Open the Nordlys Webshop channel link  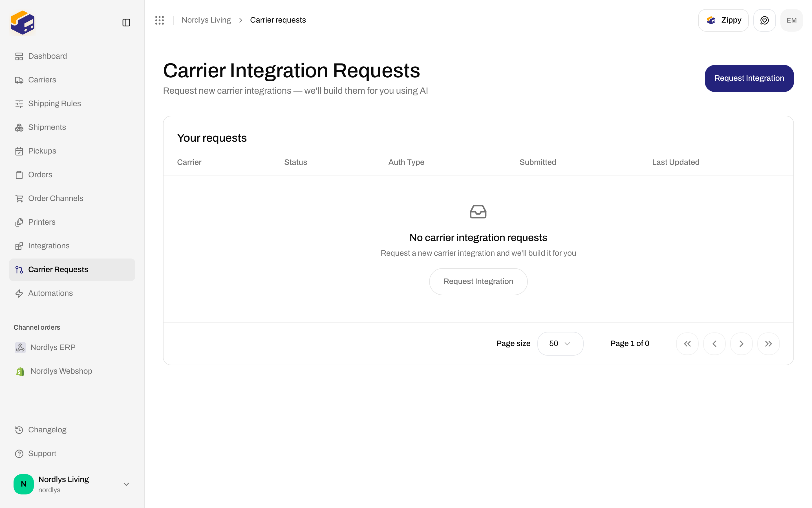click(72, 371)
